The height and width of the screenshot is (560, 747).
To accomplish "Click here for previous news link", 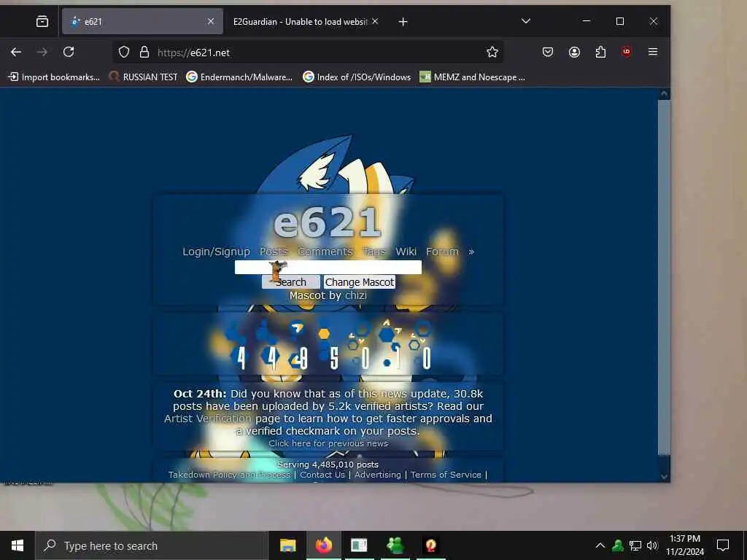I will (x=328, y=443).
